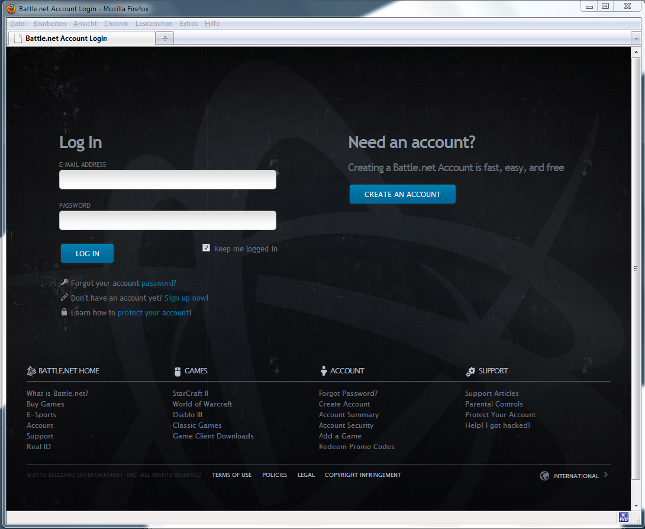Open the Buy Games footer link

(45, 404)
